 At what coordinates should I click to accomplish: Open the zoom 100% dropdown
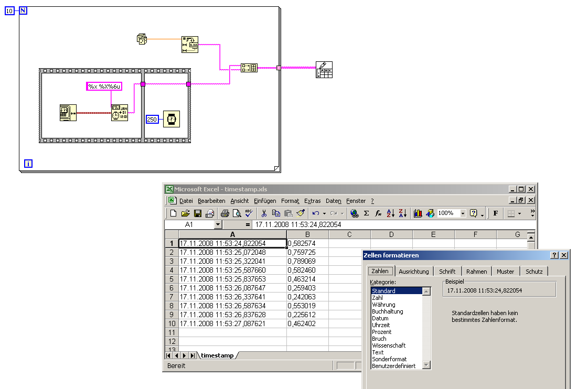pyautogui.click(x=463, y=213)
